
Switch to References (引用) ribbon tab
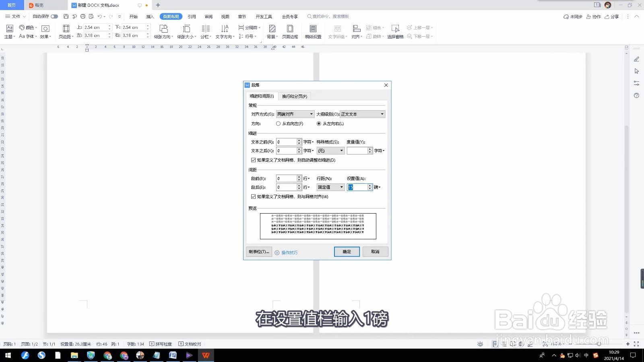coord(192,16)
